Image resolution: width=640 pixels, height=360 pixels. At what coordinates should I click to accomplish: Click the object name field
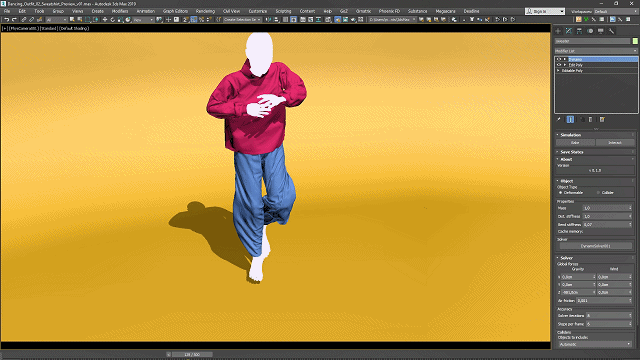coord(592,41)
